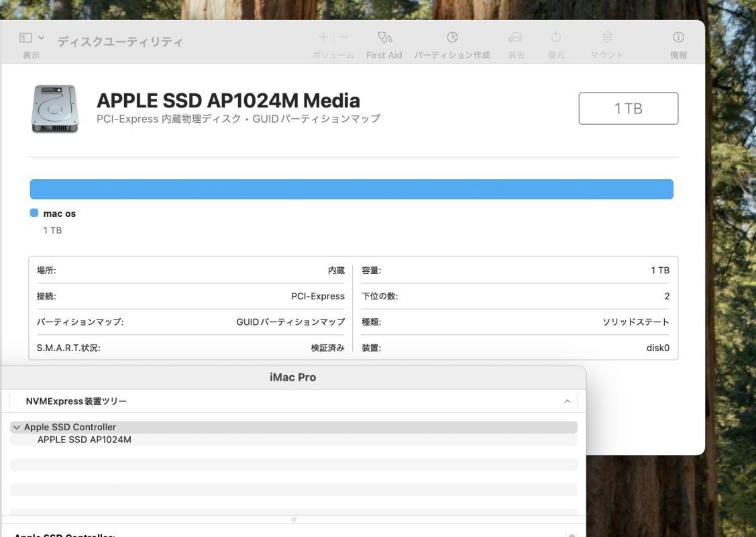756x537 pixels.
Task: Click the 容量 value 1 TB
Action: point(660,271)
